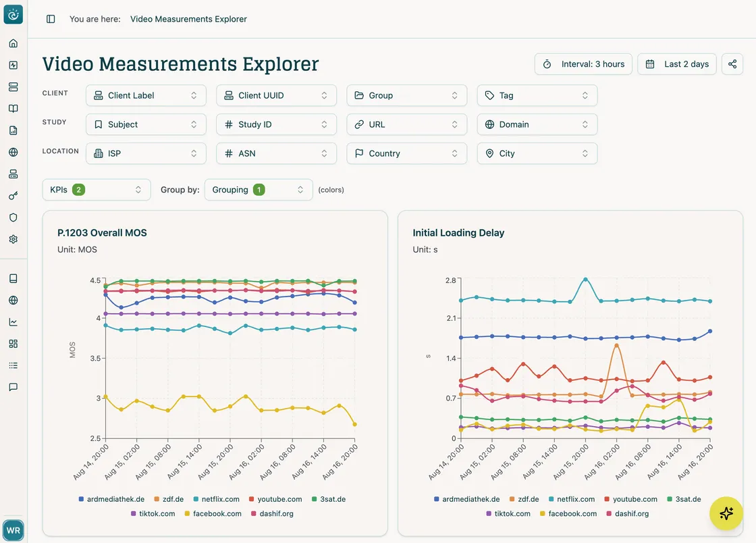Click the 'Unit: s' label
Viewport: 756px width, 543px height.
pos(425,250)
